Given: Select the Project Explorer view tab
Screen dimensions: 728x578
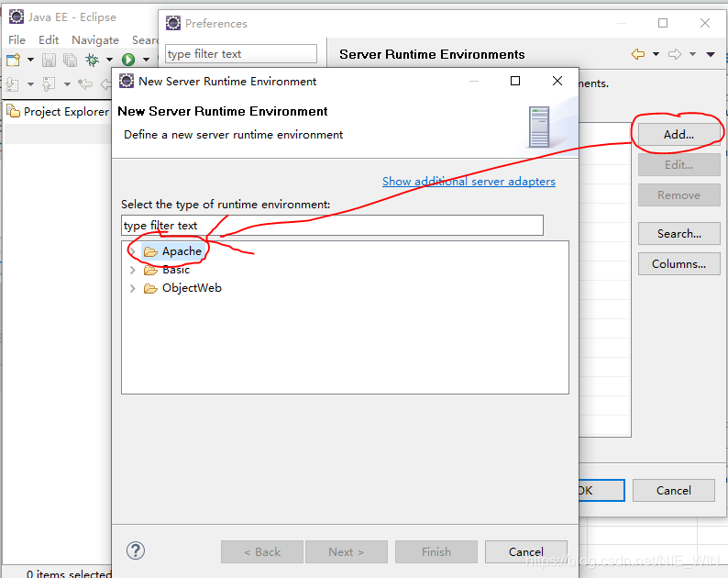Looking at the screenshot, I should coord(59,112).
